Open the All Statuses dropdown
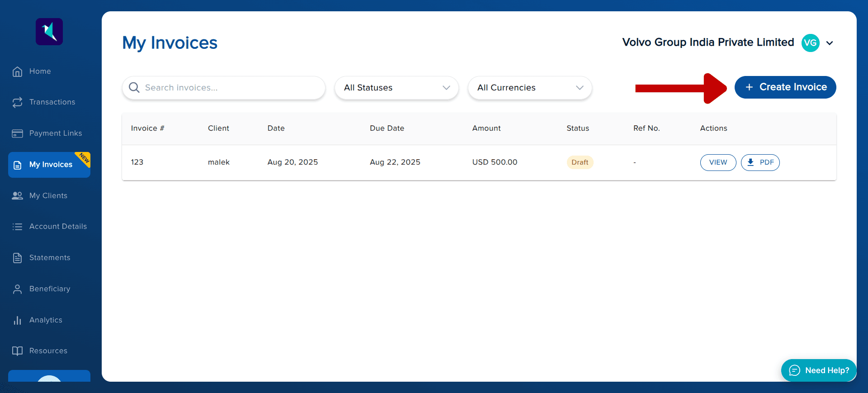Image resolution: width=868 pixels, height=393 pixels. tap(396, 88)
